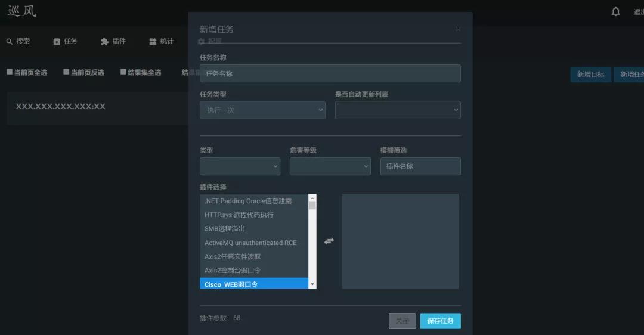Click plugin list scrollbar up arrow
The image size is (644, 335).
[312, 198]
